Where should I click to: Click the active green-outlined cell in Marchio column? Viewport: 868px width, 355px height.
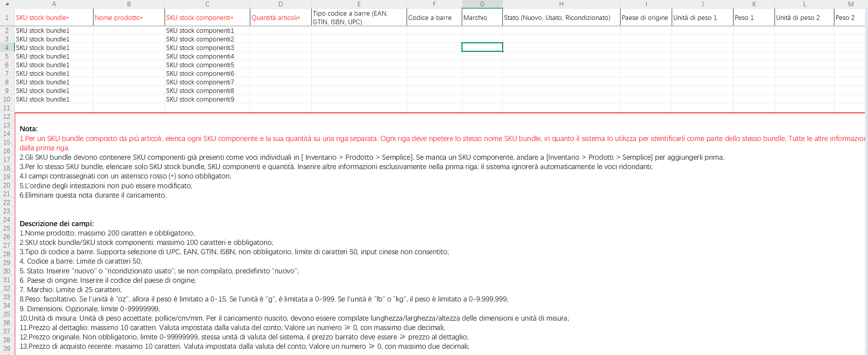482,47
